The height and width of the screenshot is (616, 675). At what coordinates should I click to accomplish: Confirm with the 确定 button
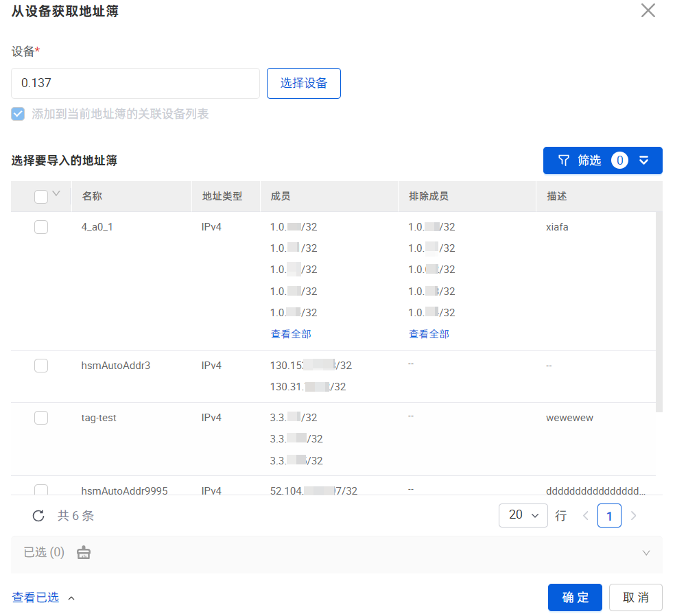click(575, 597)
